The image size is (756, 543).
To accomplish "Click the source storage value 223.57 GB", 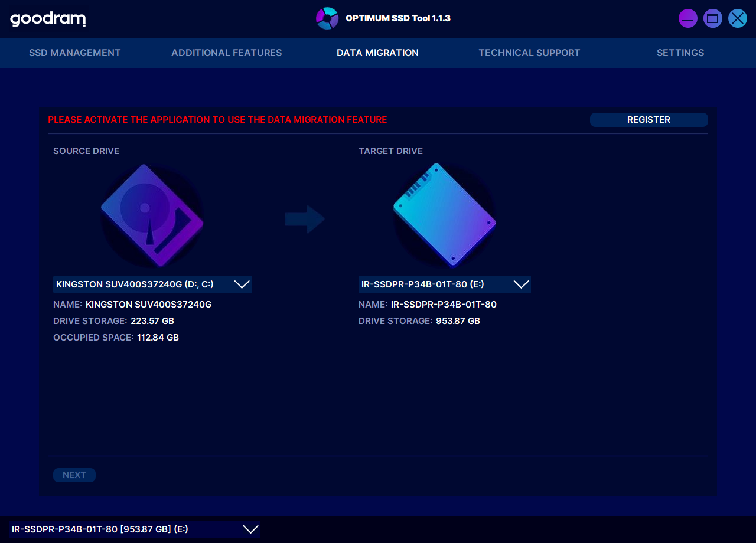I will click(x=152, y=321).
